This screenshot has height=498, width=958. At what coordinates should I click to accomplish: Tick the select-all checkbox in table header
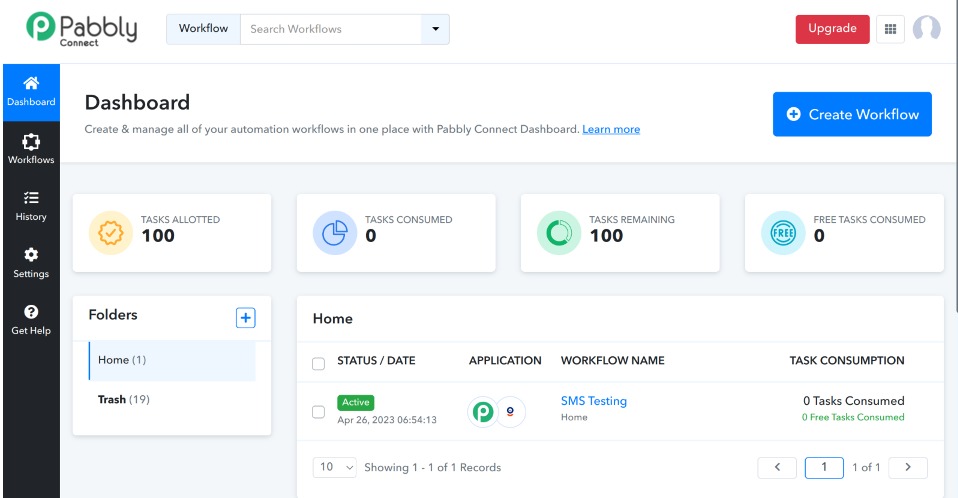point(318,364)
